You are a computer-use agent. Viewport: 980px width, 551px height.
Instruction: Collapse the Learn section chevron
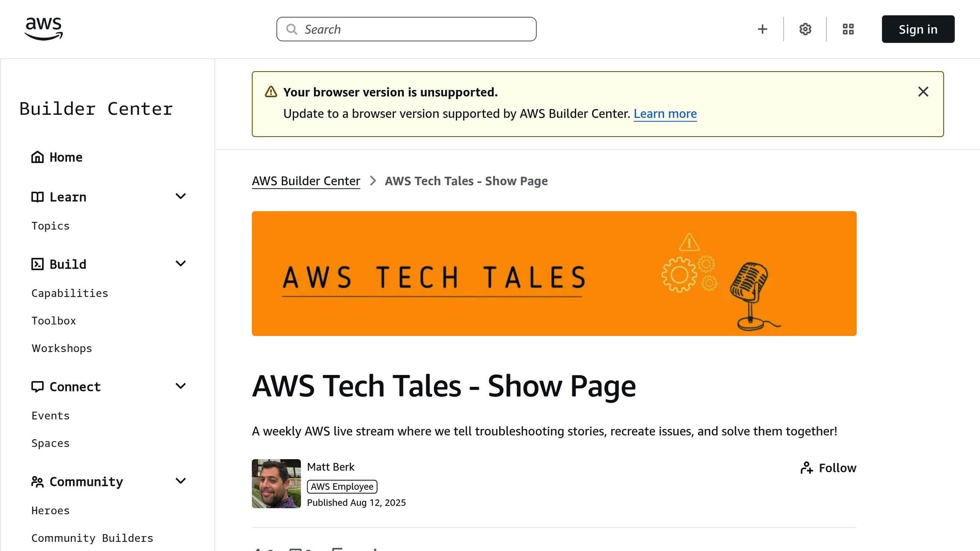[180, 196]
